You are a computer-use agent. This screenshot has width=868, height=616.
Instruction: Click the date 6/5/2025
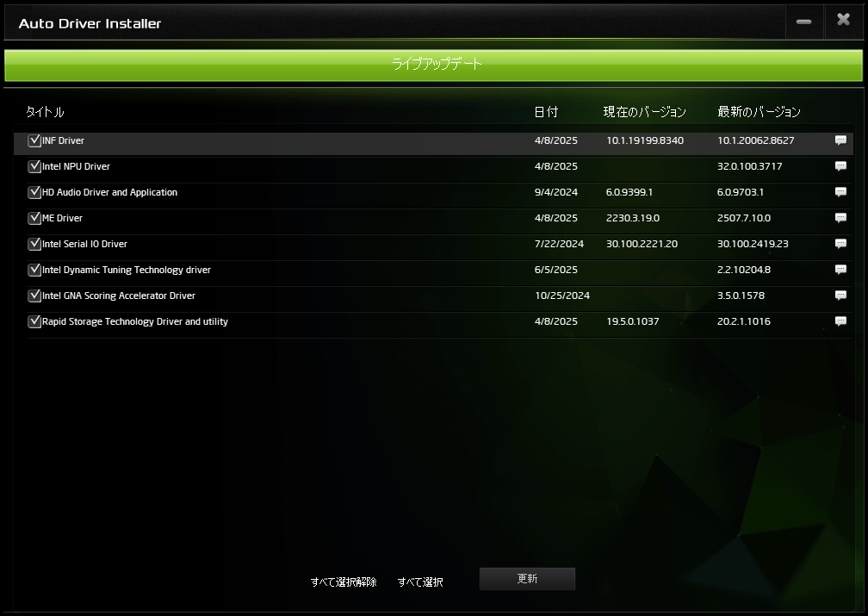coord(555,270)
